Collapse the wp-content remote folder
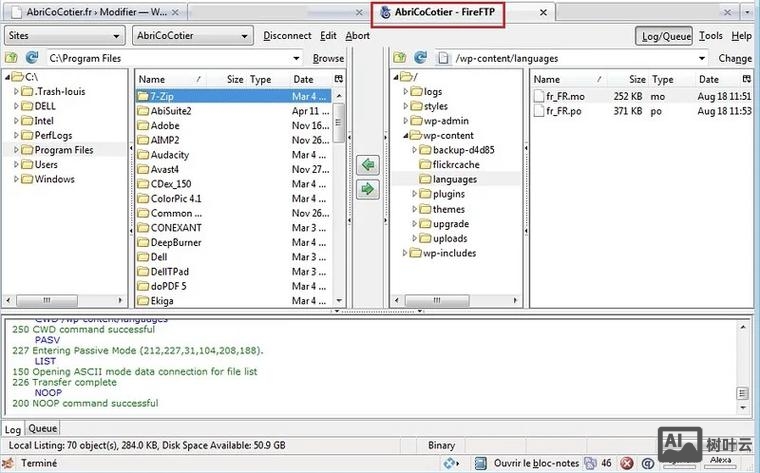 tap(406, 135)
